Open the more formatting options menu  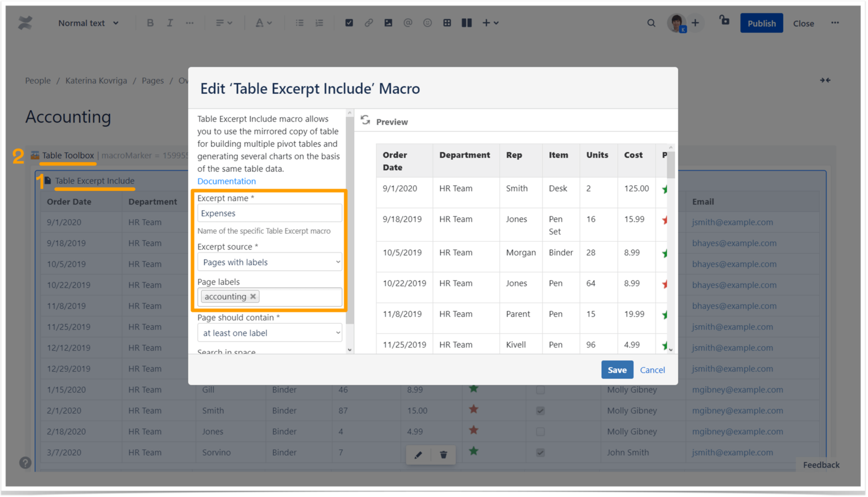click(189, 23)
